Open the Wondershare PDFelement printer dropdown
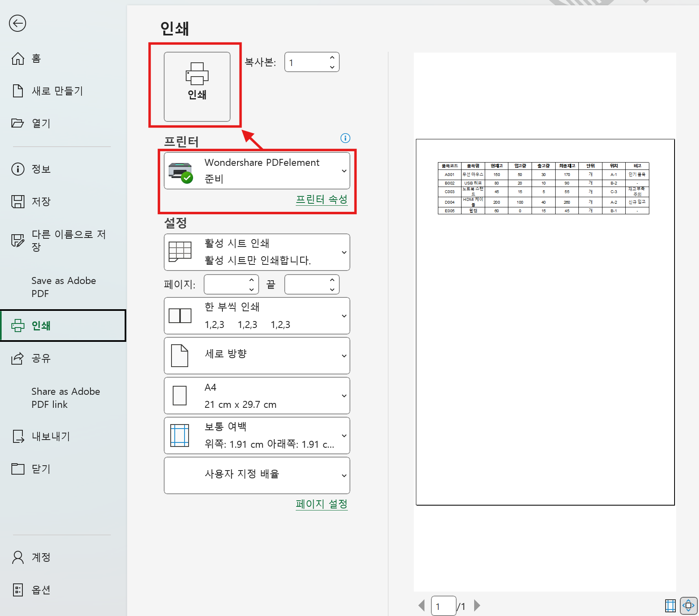This screenshot has height=616, width=699. coord(257,171)
